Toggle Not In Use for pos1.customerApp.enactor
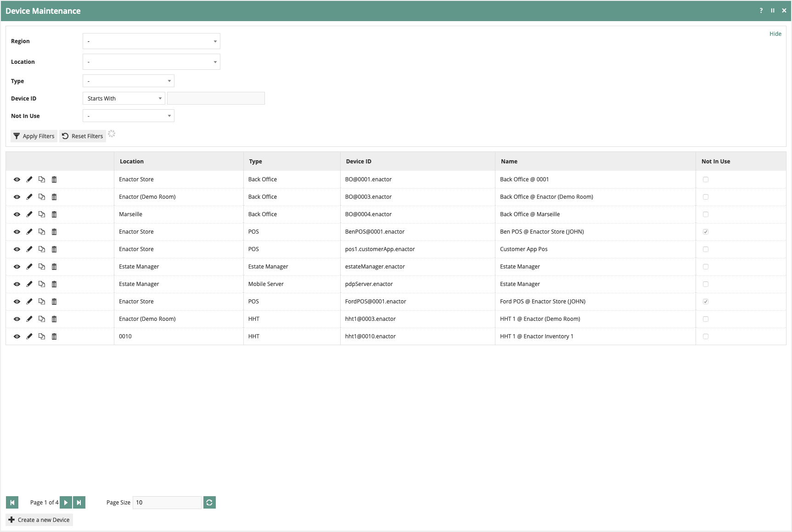792x532 pixels. (706, 249)
